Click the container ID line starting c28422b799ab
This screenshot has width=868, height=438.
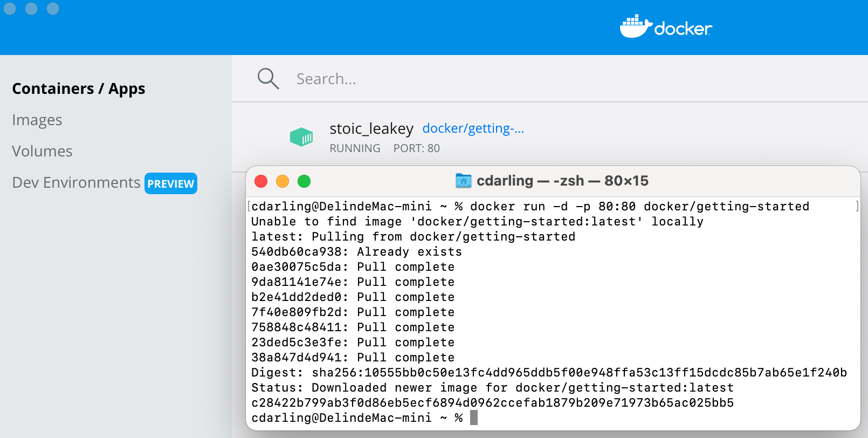[x=493, y=403]
